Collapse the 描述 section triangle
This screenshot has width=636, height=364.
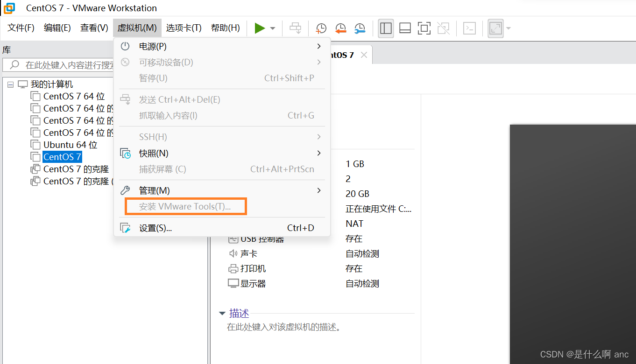coord(222,313)
